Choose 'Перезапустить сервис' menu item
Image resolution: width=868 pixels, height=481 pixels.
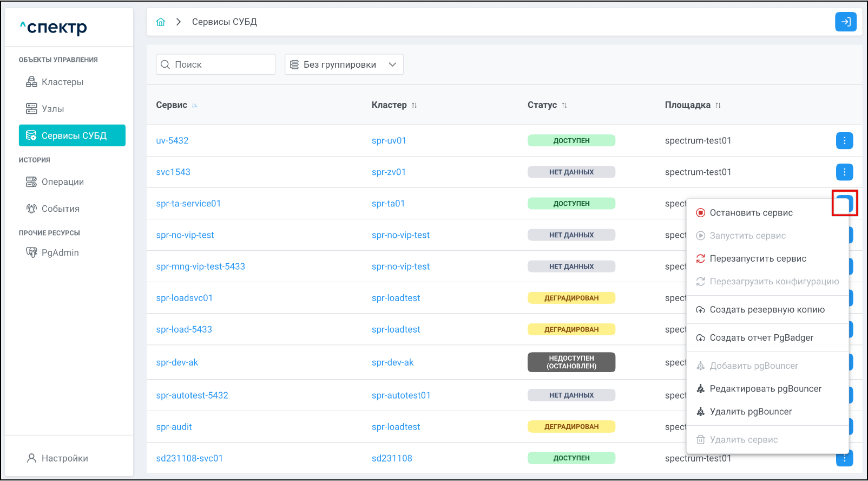pyautogui.click(x=758, y=259)
